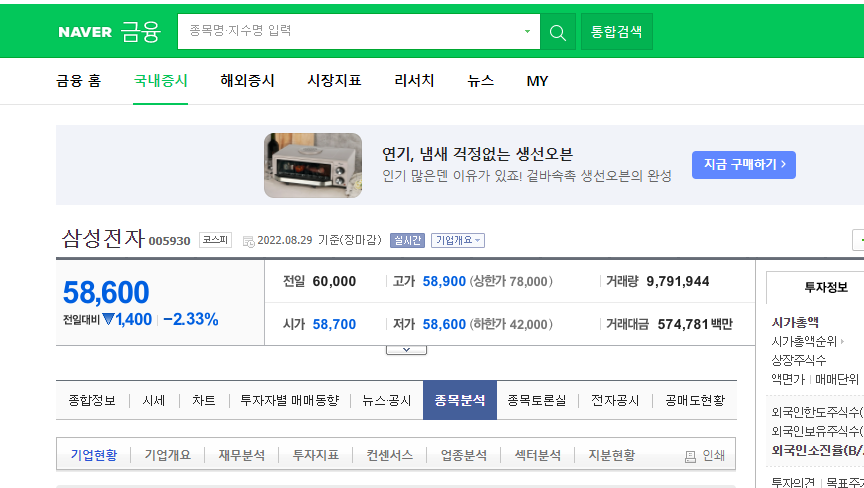Click the 코스피 market badge

215,240
